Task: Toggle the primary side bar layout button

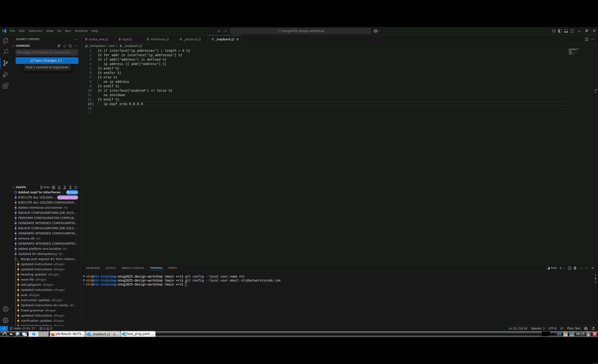Action: point(560,31)
